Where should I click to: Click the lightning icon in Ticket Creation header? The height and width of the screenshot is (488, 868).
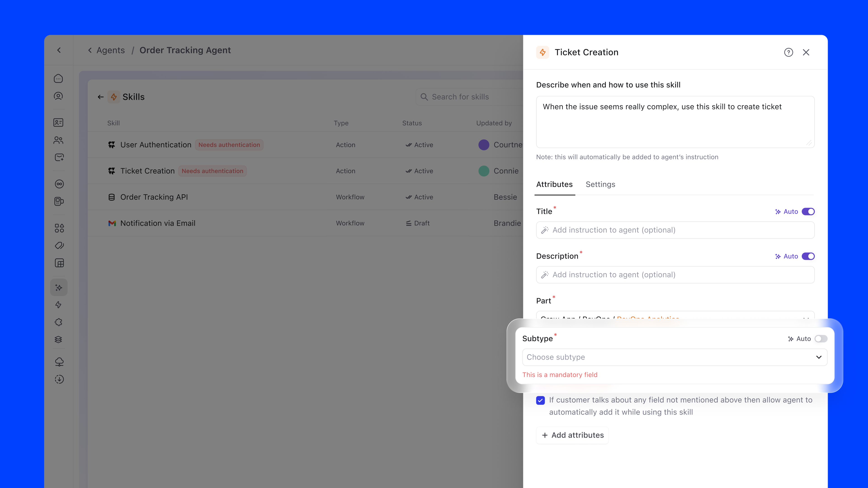pyautogui.click(x=542, y=52)
